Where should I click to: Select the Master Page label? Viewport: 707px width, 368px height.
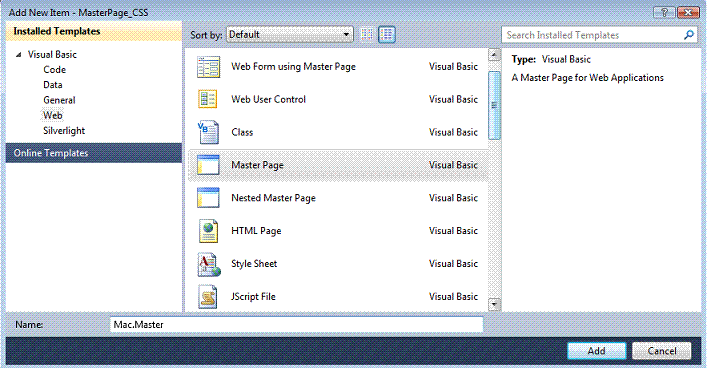tap(257, 165)
